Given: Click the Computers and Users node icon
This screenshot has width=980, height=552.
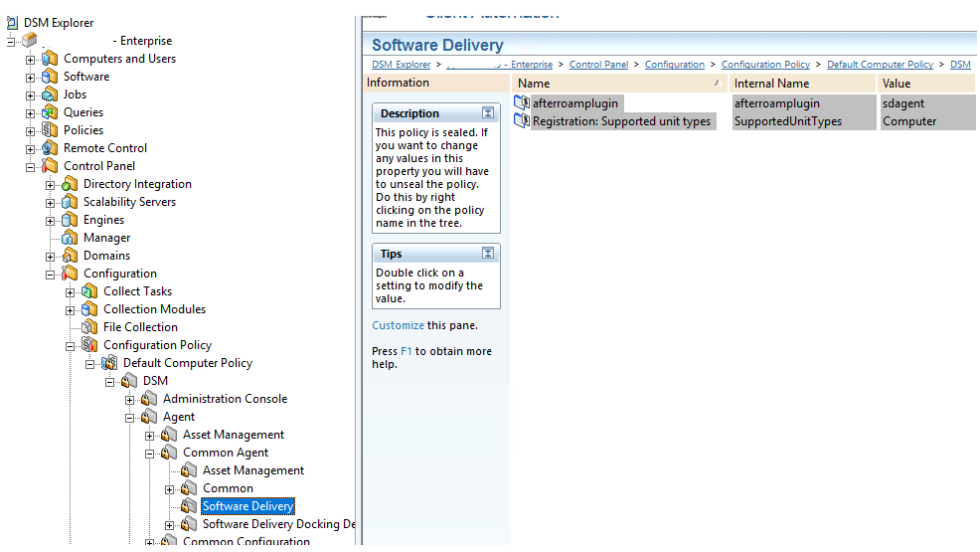Looking at the screenshot, I should [x=50, y=59].
